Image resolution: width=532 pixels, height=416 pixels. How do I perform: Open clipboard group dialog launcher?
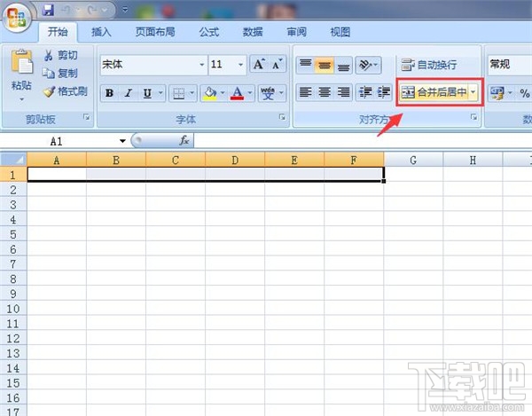click(x=87, y=117)
